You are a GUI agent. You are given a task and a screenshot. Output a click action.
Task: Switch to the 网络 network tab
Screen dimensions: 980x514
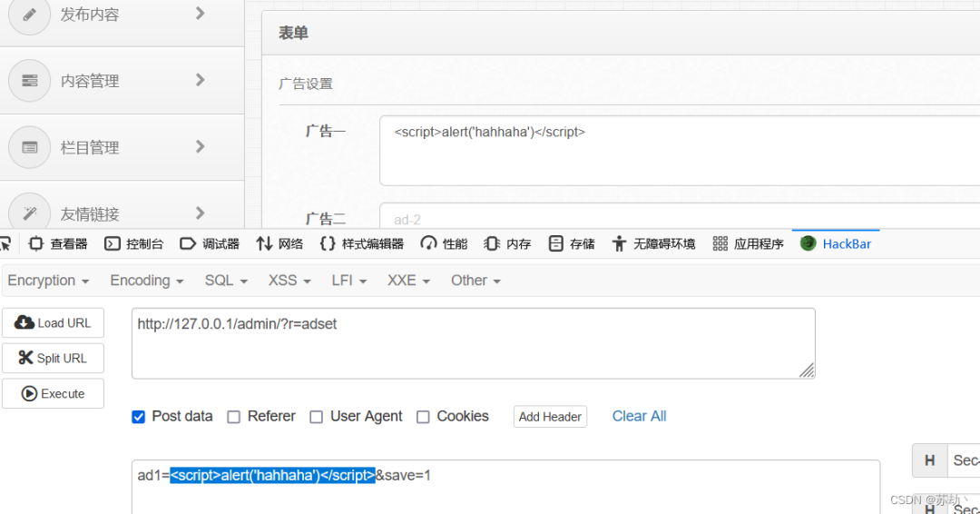279,244
